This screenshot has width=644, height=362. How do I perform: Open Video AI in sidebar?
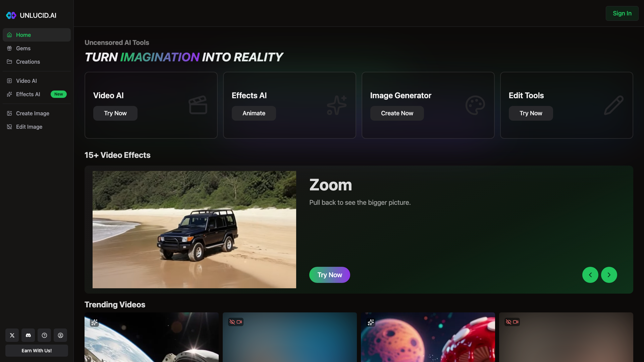37,81
